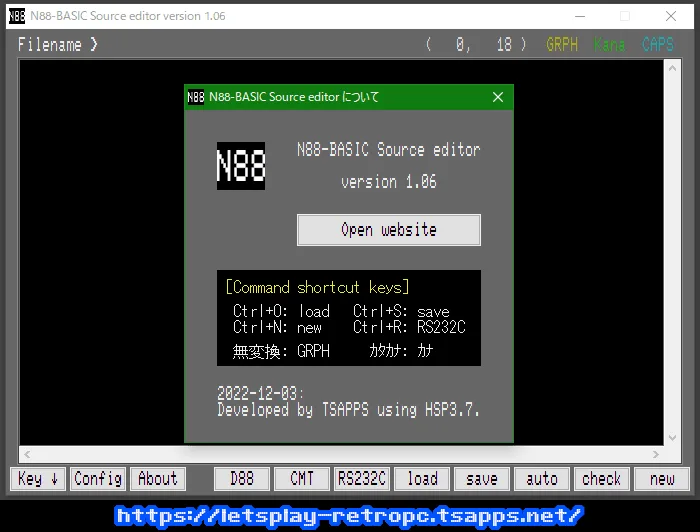Click the N88 logo in About dialog
Screen dimensions: 700x532
(241, 166)
